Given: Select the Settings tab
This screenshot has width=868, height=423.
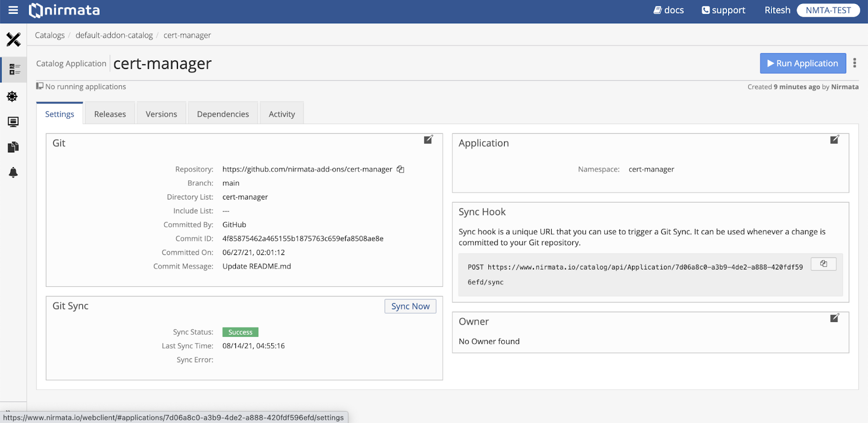Looking at the screenshot, I should (60, 114).
